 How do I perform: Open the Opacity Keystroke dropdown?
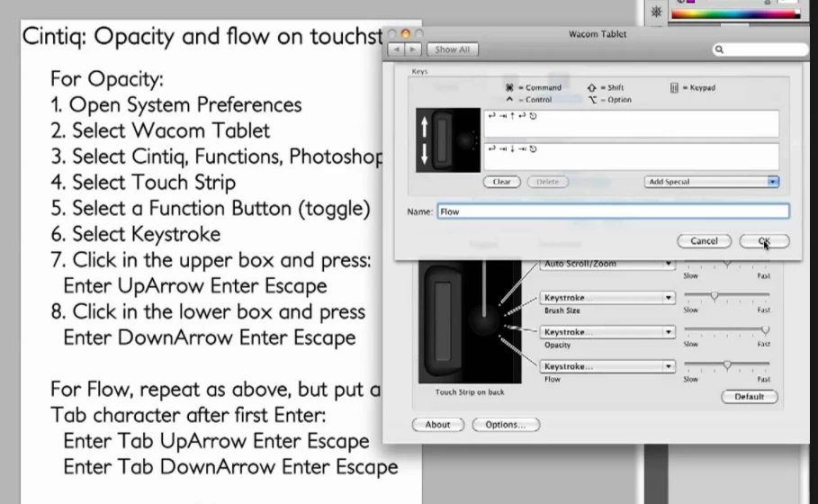point(607,332)
